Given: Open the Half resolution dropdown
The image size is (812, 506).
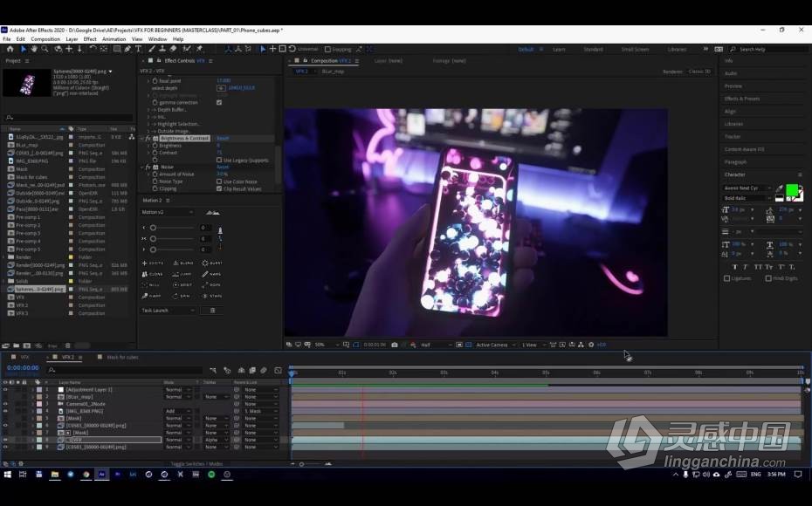Looking at the screenshot, I should pos(436,345).
